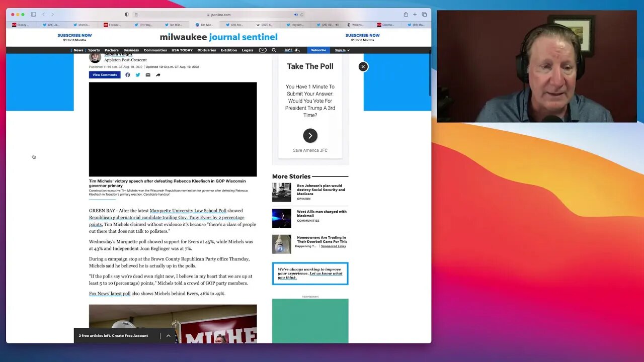Viewport: 644px width, 362px height.
Task: Open the E-Edition section
Action: point(229,50)
